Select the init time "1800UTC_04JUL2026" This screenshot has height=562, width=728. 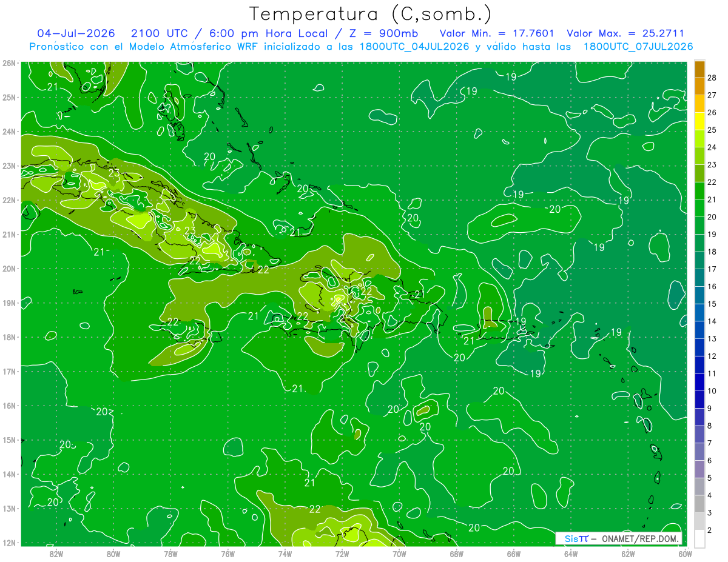413,47
